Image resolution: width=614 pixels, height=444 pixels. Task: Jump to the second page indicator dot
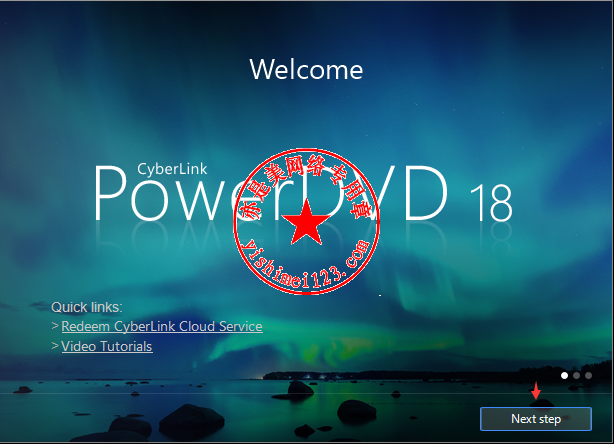click(576, 375)
